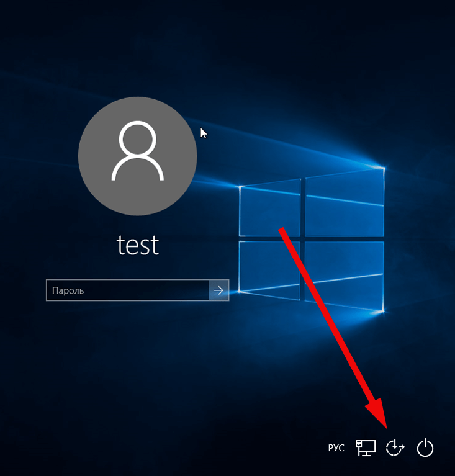Submit password with the arrow button
Screen dimensions: 455x476
[x=218, y=290]
